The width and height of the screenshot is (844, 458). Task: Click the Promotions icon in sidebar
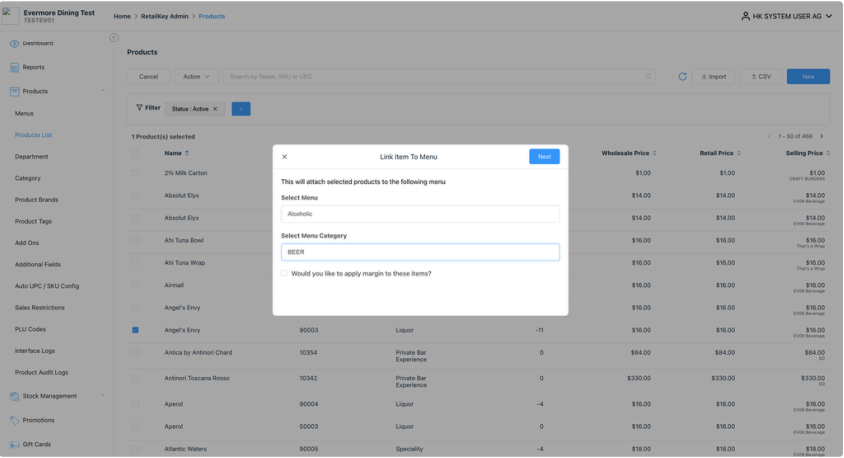coord(14,421)
